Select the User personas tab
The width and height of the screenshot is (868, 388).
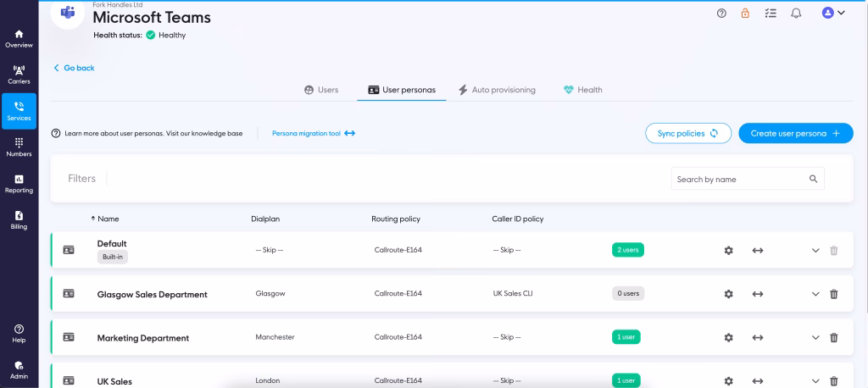click(x=402, y=90)
